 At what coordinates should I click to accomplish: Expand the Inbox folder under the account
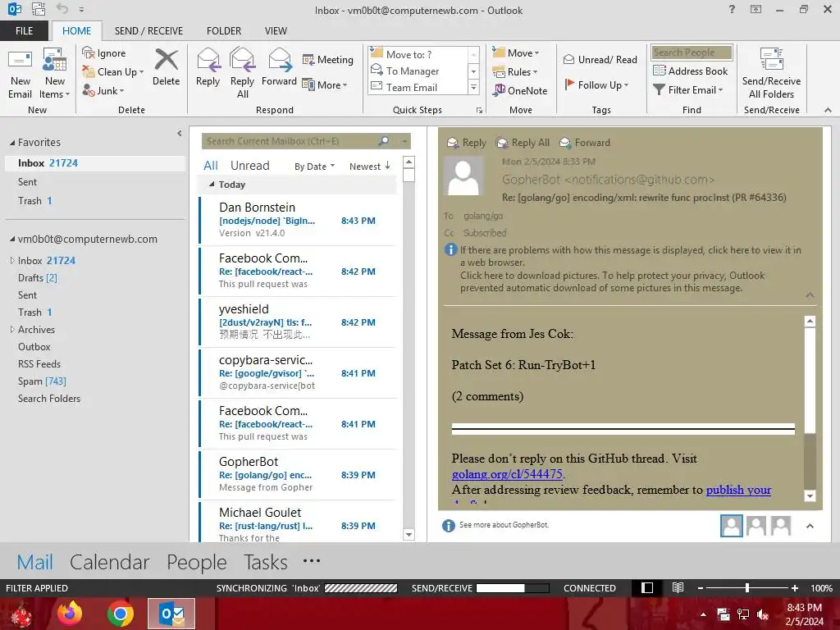[x=12, y=260]
